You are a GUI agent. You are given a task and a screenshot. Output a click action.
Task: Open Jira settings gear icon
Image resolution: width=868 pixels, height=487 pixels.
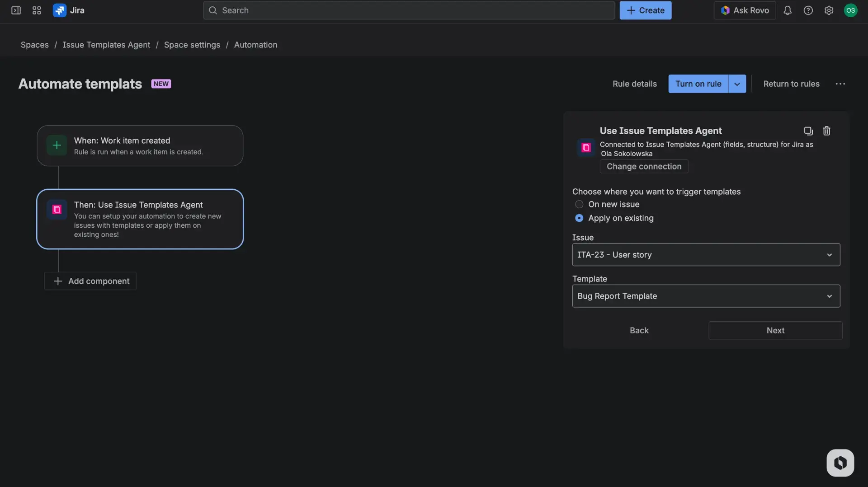pos(829,10)
